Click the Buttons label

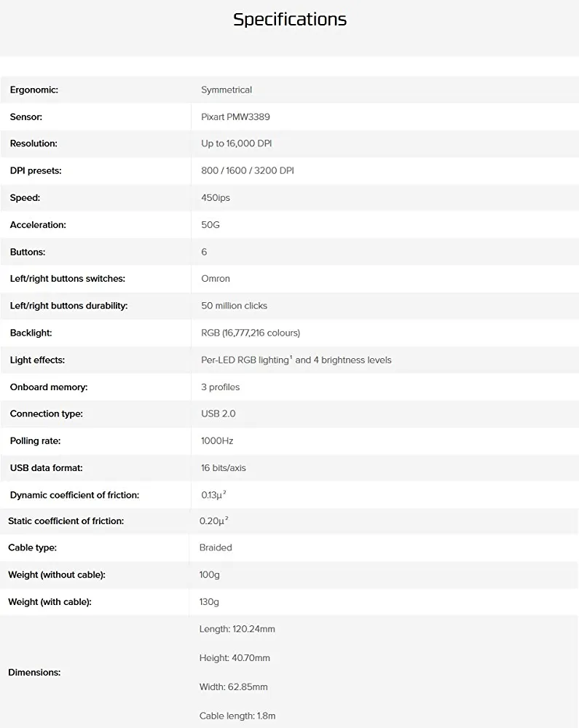click(28, 252)
